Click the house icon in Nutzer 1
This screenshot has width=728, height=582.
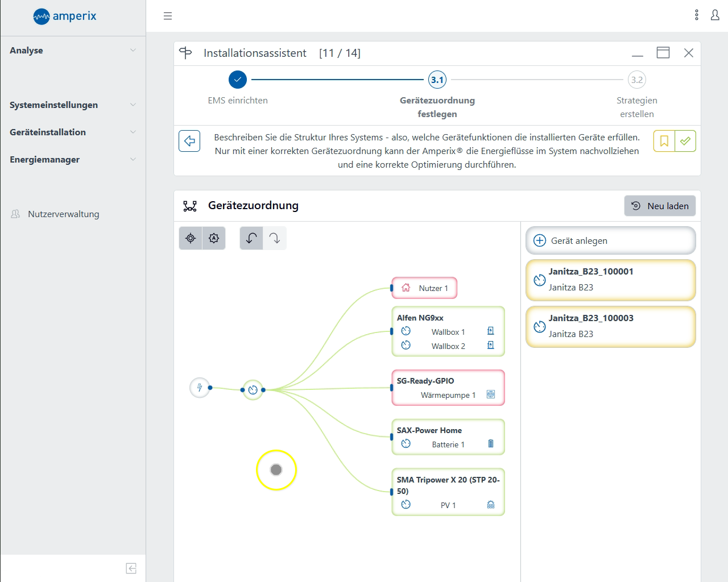[406, 288]
